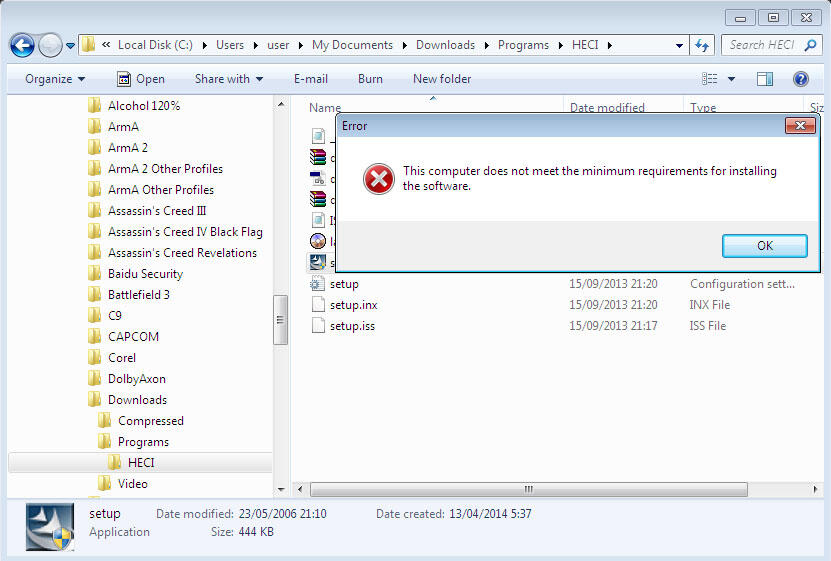Expand the view options dropdown arrow
The width and height of the screenshot is (831, 561).
[731, 79]
